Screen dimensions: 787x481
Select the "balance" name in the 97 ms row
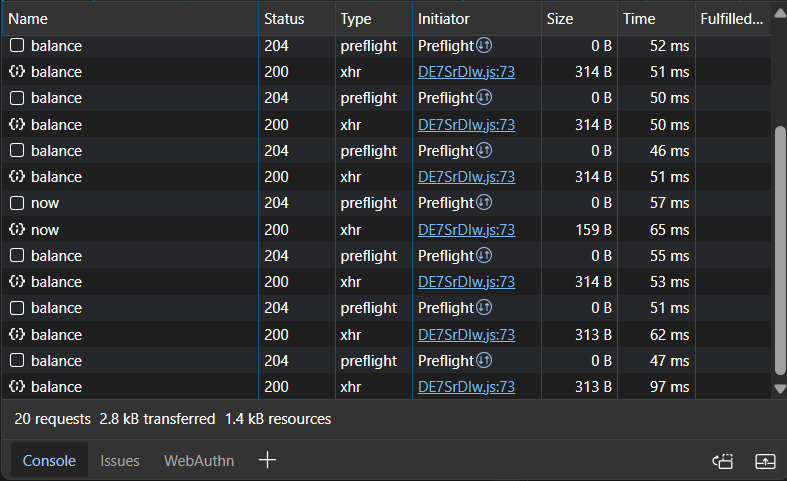tap(56, 387)
